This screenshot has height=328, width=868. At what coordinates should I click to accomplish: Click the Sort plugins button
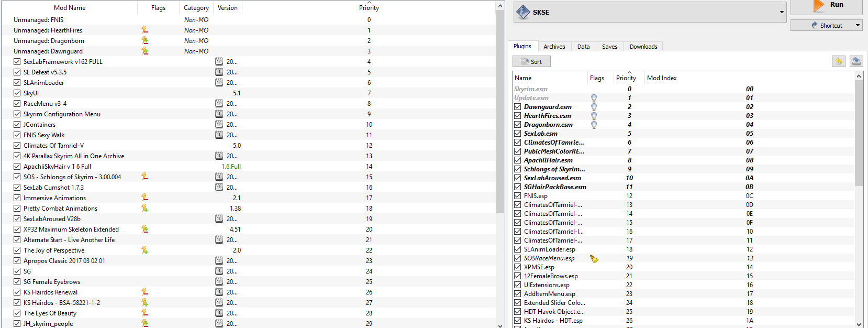(531, 61)
